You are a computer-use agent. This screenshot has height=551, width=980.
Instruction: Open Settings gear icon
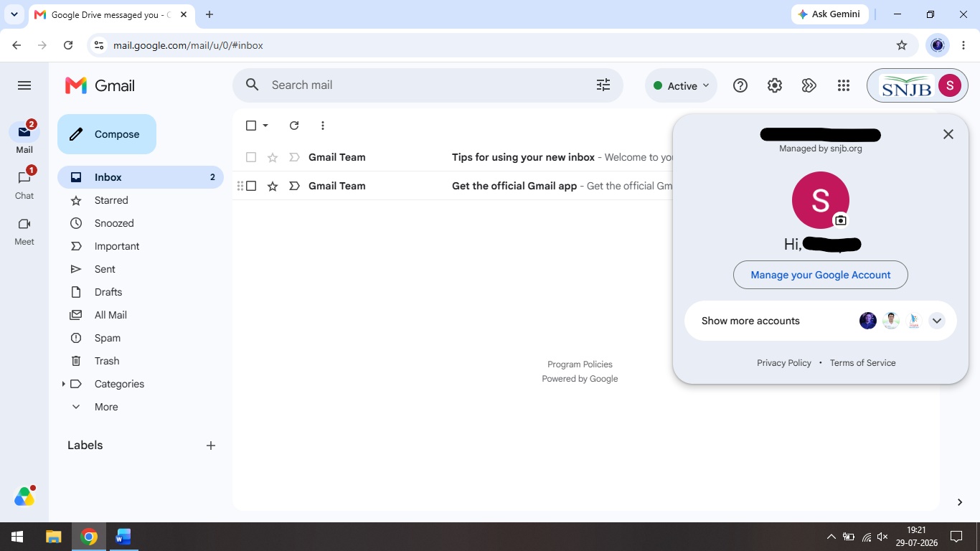point(775,85)
